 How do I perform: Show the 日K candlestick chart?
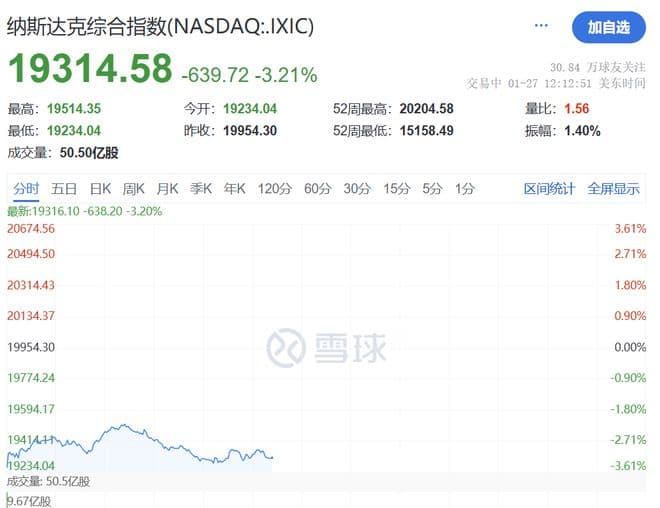(x=100, y=188)
